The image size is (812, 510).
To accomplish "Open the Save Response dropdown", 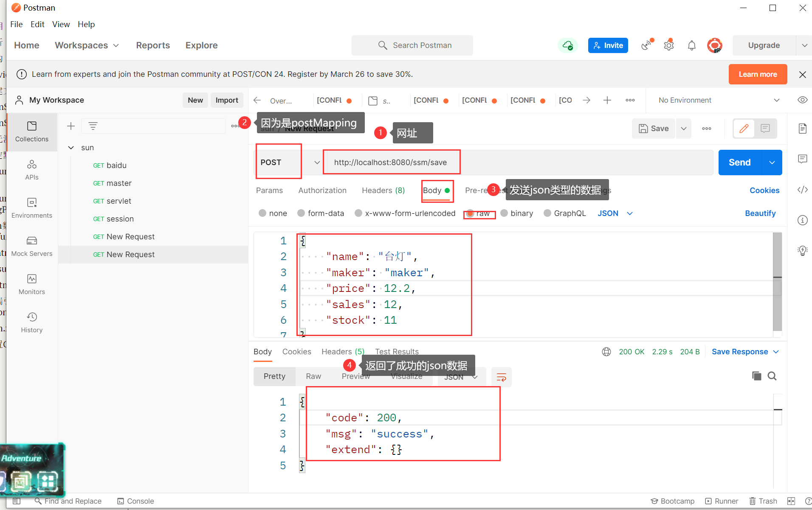I will 745,352.
